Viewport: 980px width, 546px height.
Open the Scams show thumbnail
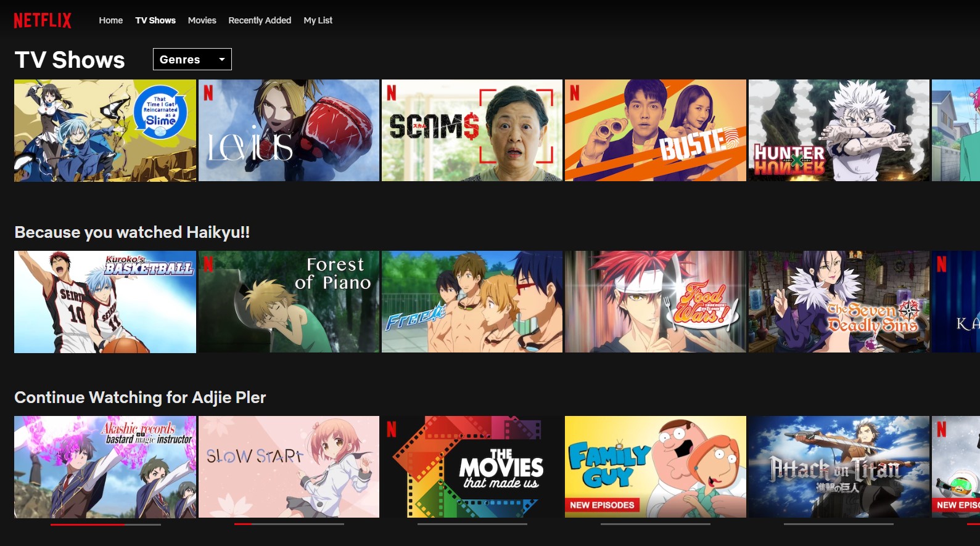(x=472, y=130)
